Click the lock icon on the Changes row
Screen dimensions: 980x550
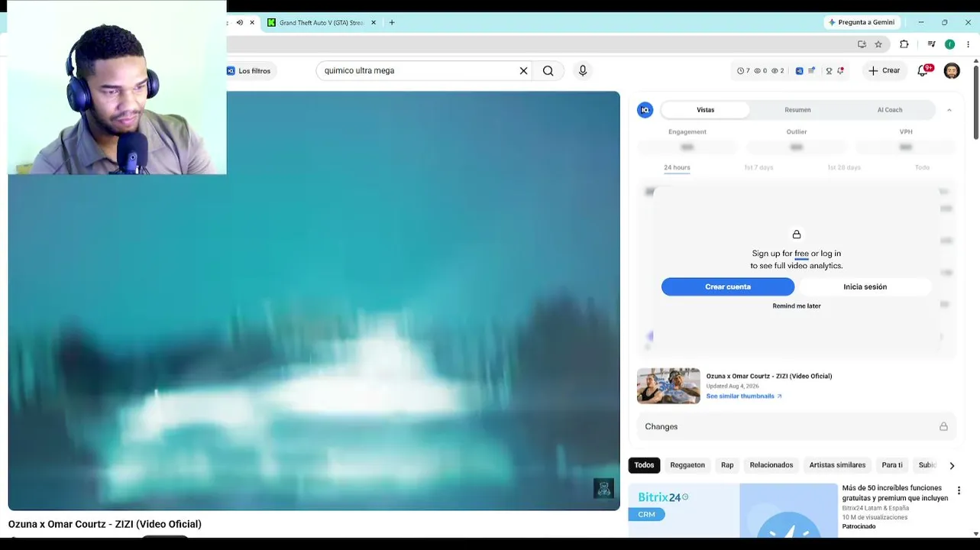(943, 426)
